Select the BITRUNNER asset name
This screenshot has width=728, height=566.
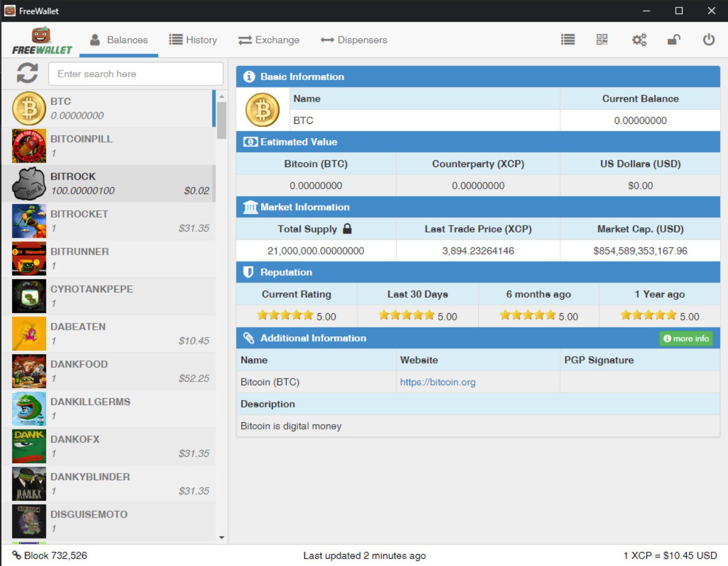click(x=80, y=251)
